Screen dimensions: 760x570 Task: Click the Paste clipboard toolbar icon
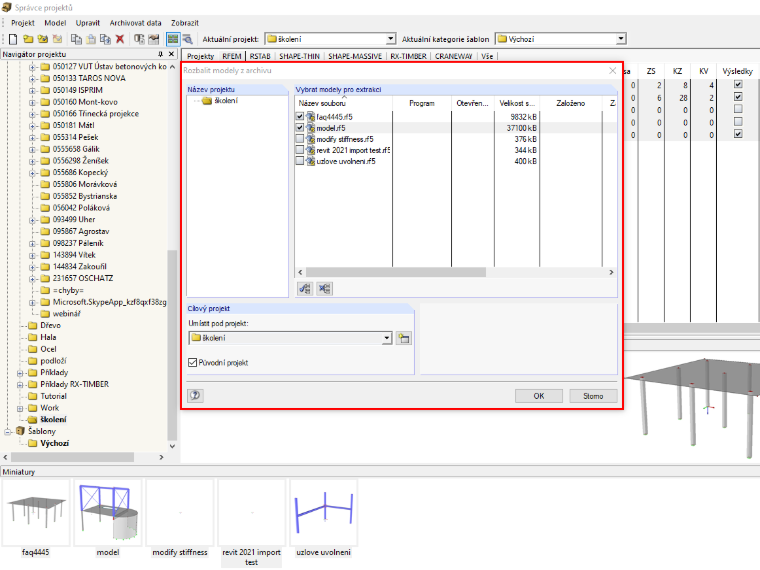pyautogui.click(x=91, y=39)
